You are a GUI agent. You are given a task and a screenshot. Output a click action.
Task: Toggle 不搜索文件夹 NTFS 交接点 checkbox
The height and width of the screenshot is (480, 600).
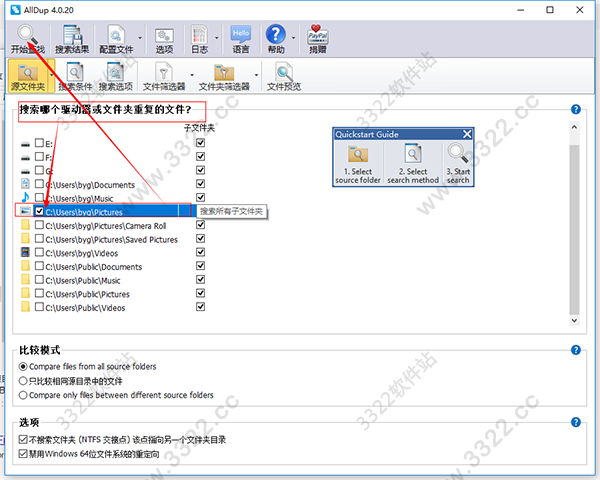click(x=23, y=439)
